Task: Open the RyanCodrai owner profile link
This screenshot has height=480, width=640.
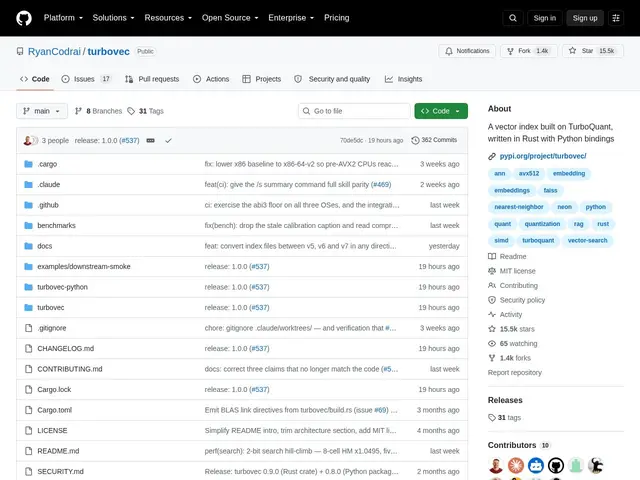Action: [54, 51]
